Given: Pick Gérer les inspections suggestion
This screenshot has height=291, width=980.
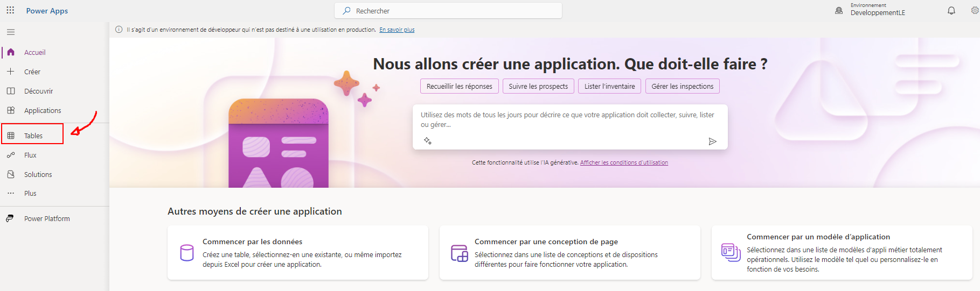Looking at the screenshot, I should (x=682, y=86).
